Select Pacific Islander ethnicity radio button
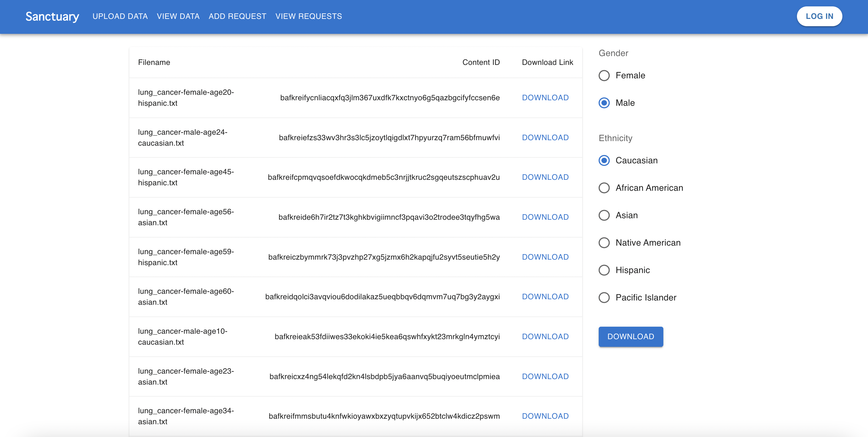Screen dimensions: 868x437 click(604, 298)
